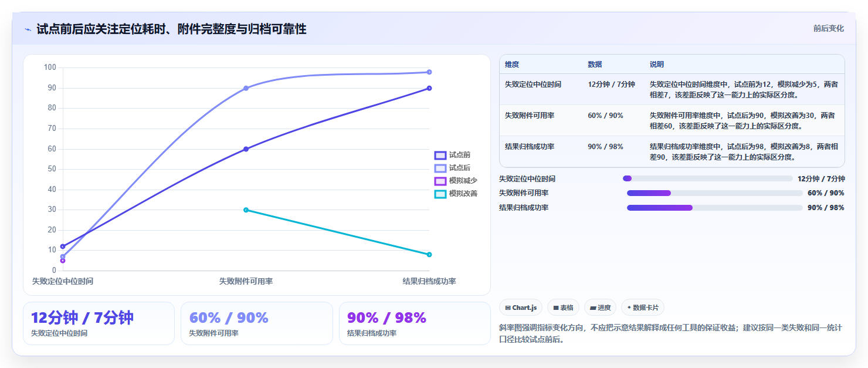Click y-axis tick label 100
Viewport: 868px width, 368px height.
click(50, 67)
